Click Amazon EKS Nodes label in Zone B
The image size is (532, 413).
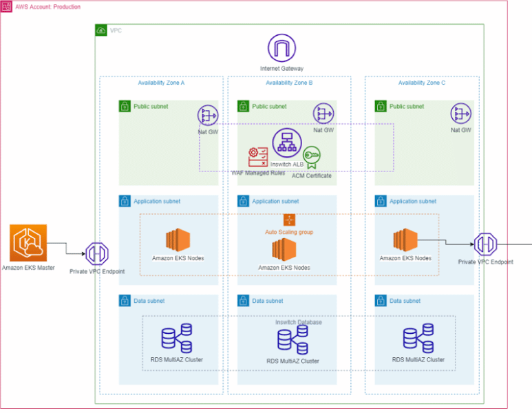(x=284, y=268)
